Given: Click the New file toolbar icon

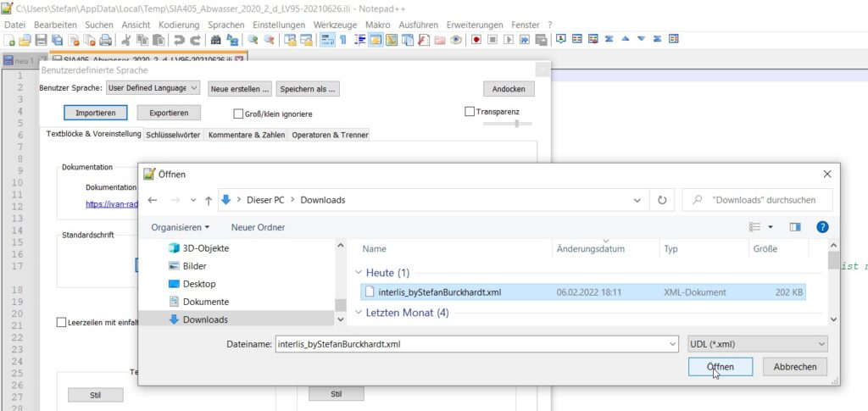Looking at the screenshot, I should [8, 39].
